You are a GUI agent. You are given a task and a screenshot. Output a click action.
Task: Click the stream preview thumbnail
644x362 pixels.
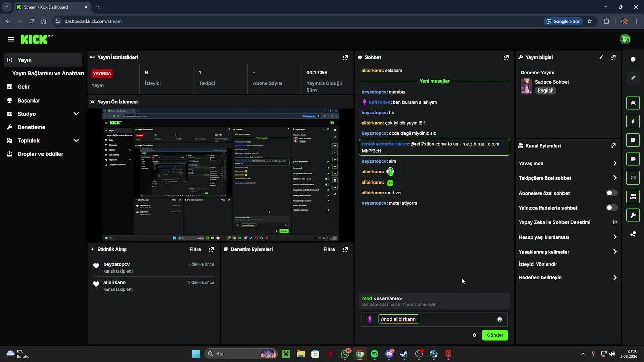[220, 175]
